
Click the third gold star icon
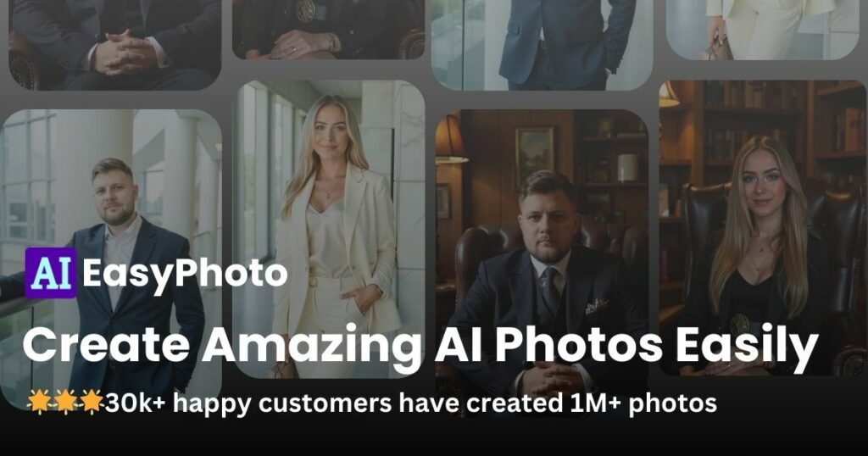(92, 402)
